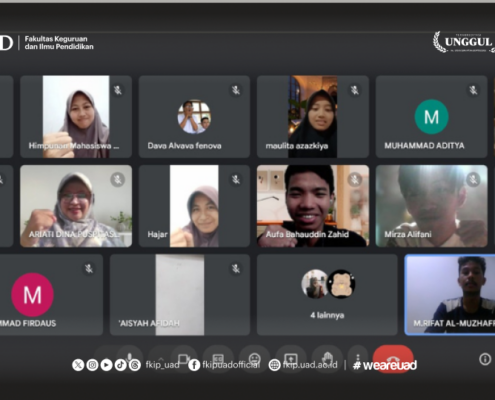Click the mute icon on 'AISYAH AFIDAH tile
495x400 pixels.
pyautogui.click(x=236, y=269)
